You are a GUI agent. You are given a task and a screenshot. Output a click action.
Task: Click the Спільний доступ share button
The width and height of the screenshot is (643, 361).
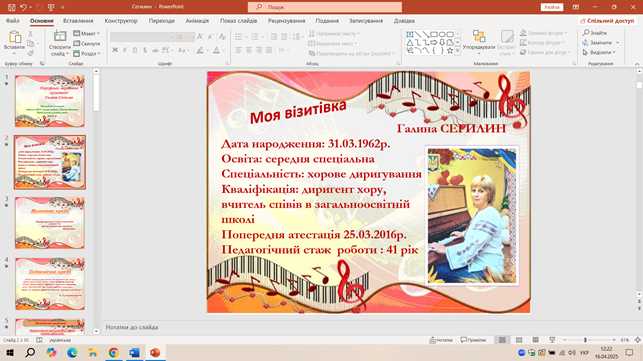click(x=607, y=21)
